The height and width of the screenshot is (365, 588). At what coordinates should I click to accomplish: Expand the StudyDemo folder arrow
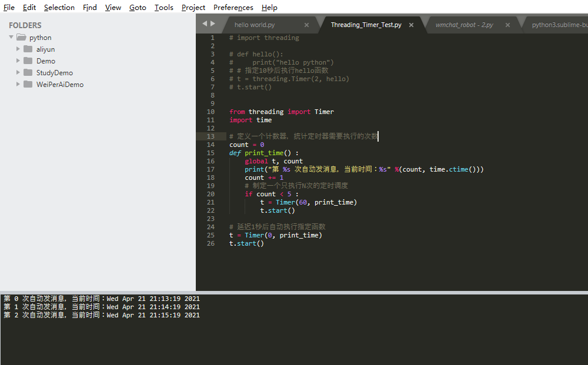pyautogui.click(x=18, y=72)
